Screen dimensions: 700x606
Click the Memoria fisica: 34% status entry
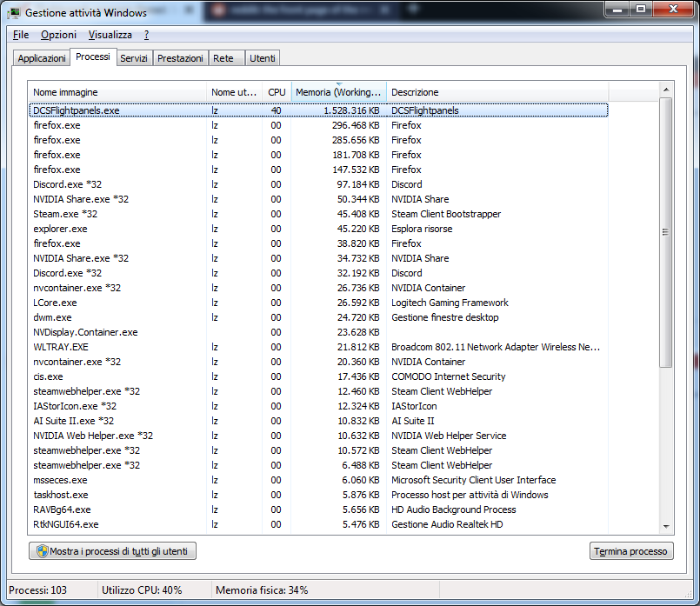[262, 590]
